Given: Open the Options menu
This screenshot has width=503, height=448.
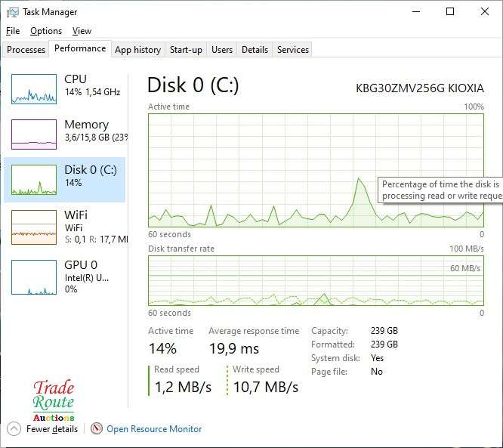Looking at the screenshot, I should pos(46,31).
